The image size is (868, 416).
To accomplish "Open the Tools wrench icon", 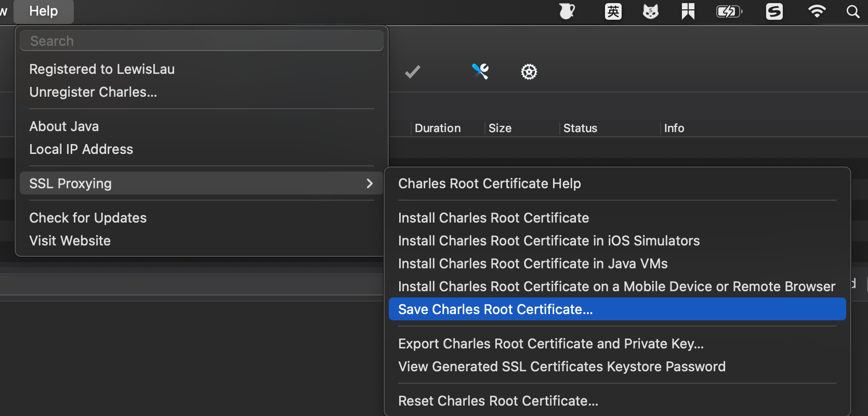I will click(480, 71).
